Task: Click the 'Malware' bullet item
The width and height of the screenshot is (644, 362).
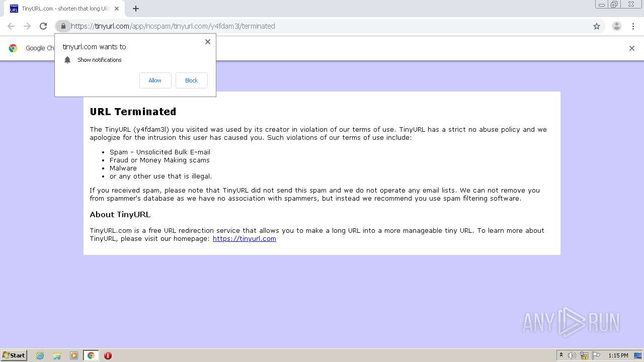Action: pos(123,168)
